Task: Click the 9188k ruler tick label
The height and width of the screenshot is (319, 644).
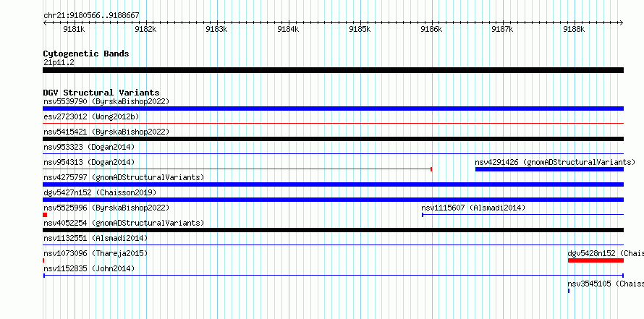Action: coord(574,29)
